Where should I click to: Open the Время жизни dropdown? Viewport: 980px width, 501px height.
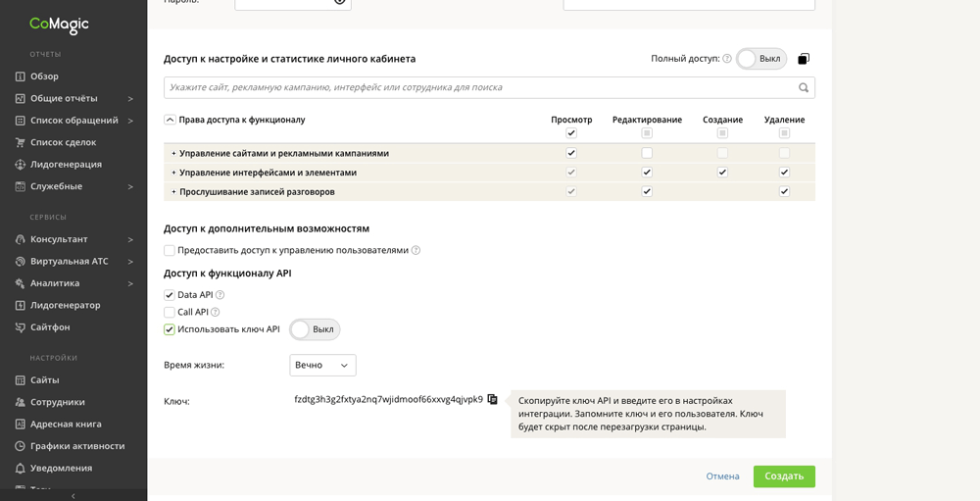pyautogui.click(x=322, y=366)
